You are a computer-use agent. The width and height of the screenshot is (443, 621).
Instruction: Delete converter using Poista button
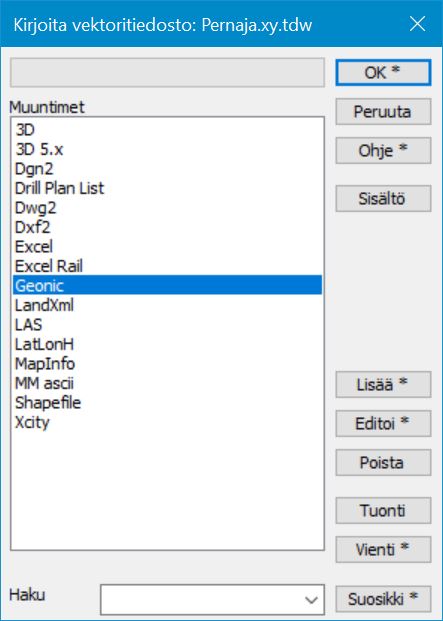383,462
